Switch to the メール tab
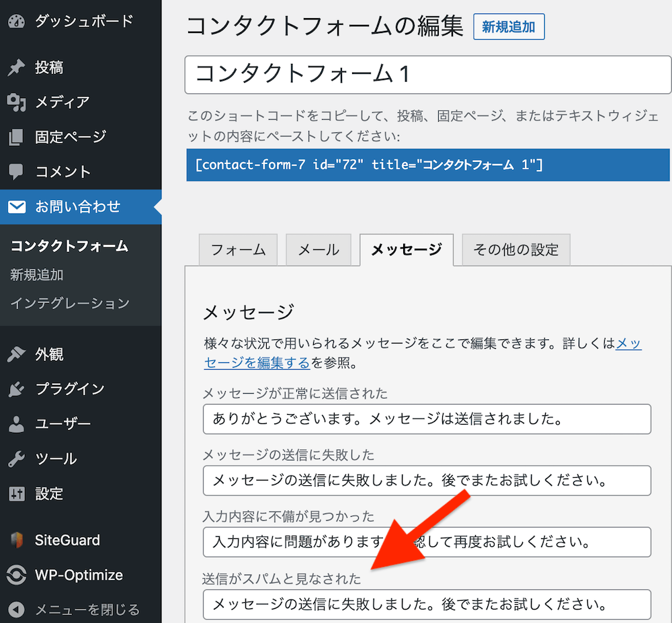The height and width of the screenshot is (623, 672). (319, 250)
